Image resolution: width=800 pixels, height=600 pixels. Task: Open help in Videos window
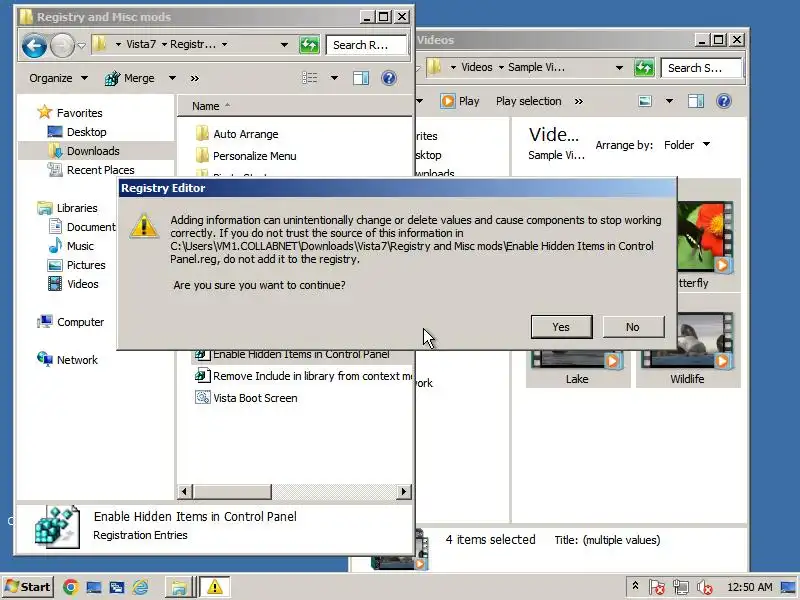pyautogui.click(x=723, y=101)
